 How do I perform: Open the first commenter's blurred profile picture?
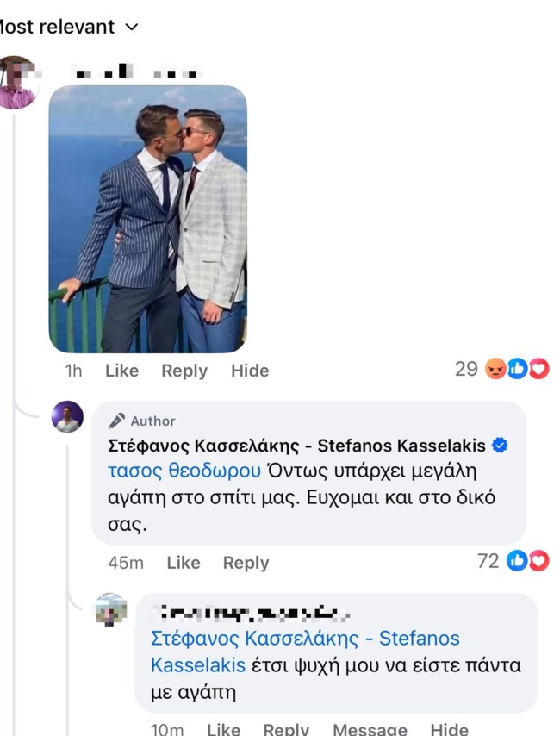(17, 83)
